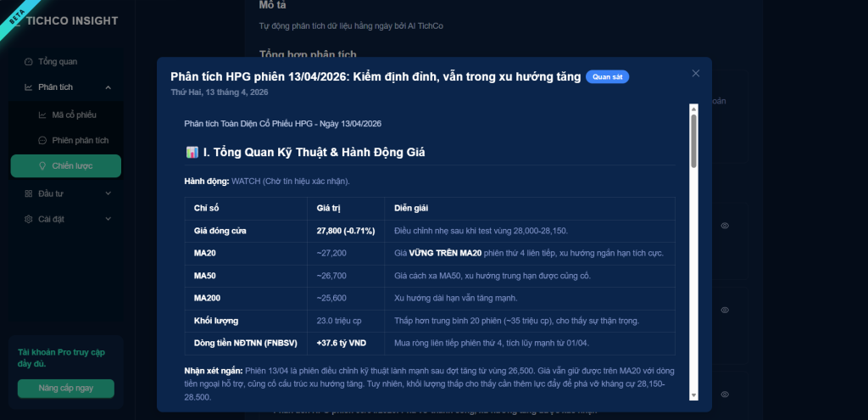Click the Phiên phân tích chat bubble icon
The width and height of the screenshot is (868, 420).
43,140
